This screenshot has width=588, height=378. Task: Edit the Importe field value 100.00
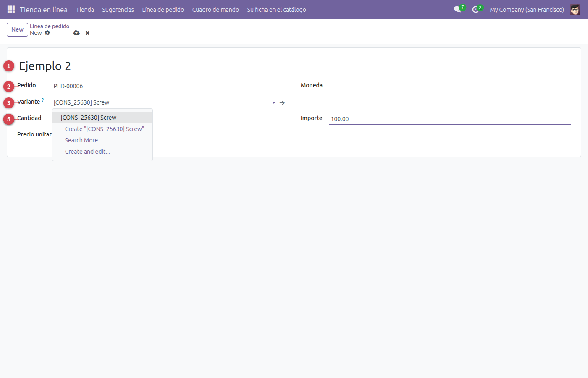coord(450,119)
